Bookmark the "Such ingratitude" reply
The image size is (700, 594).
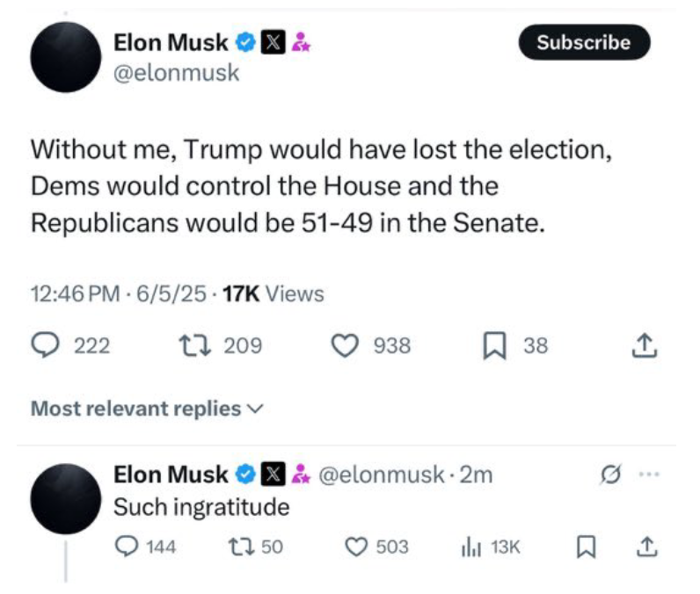click(x=585, y=547)
